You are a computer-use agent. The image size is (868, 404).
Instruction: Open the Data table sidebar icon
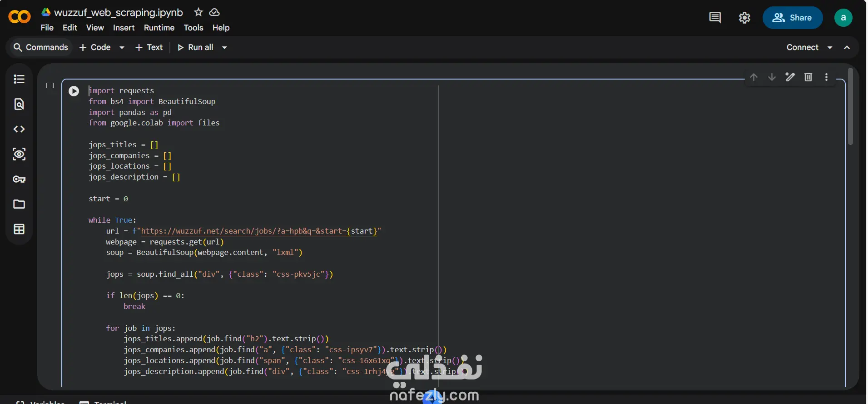click(19, 229)
